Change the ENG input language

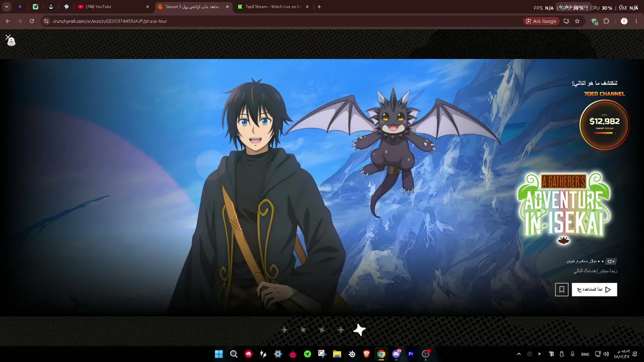585,354
